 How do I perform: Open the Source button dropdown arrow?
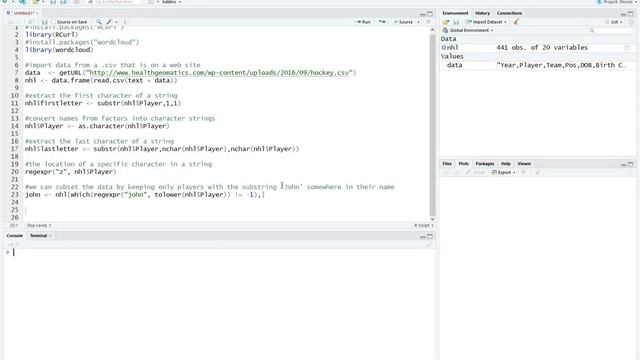[x=418, y=22]
